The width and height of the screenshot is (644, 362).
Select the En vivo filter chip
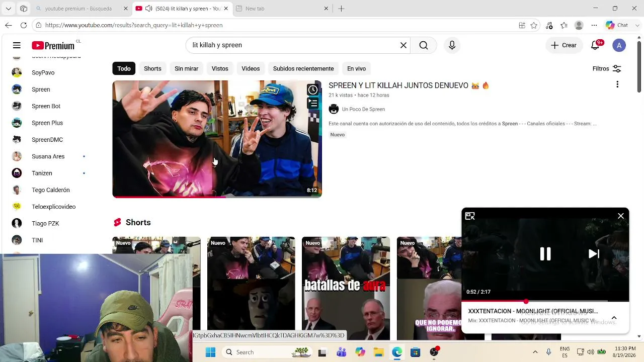[356, 69]
